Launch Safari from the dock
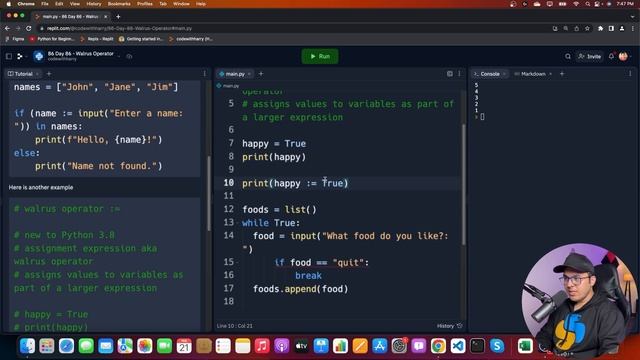Image resolution: width=640 pixels, height=360 pixels. click(x=66, y=346)
